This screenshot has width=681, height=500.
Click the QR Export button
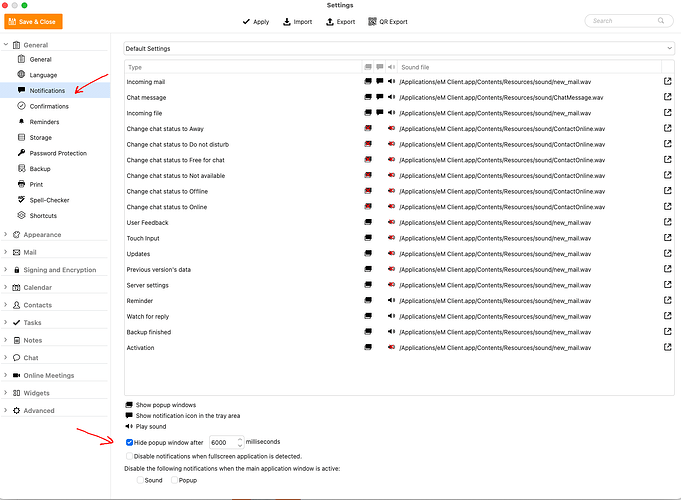tap(388, 21)
